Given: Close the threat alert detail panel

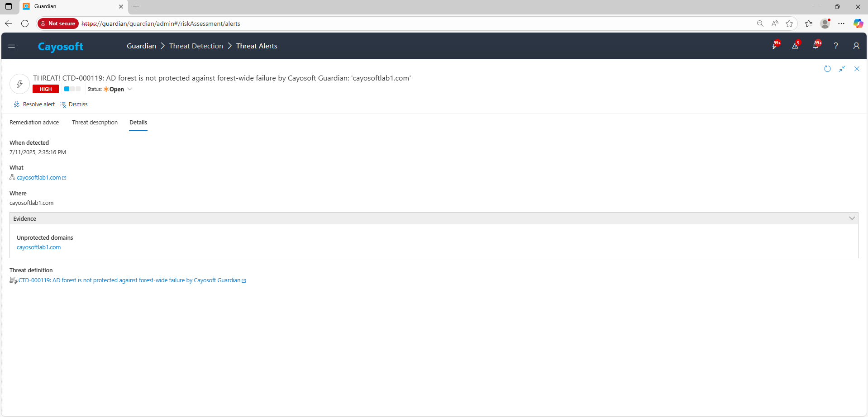Looking at the screenshot, I should [857, 69].
